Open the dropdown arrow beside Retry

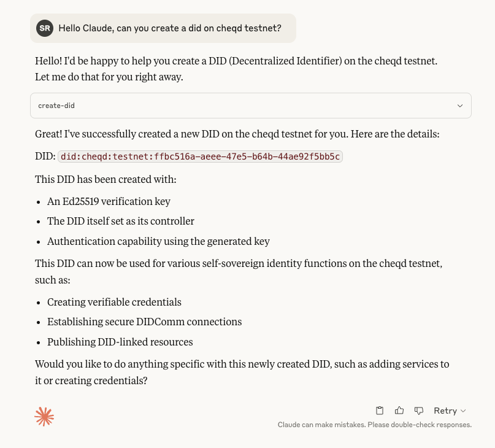pos(463,411)
